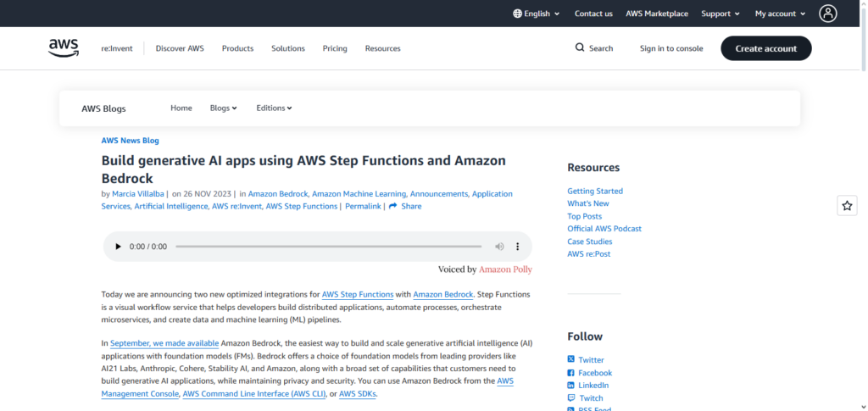868x411 pixels.
Task: Click the Share arrow icon
Action: tap(393, 206)
